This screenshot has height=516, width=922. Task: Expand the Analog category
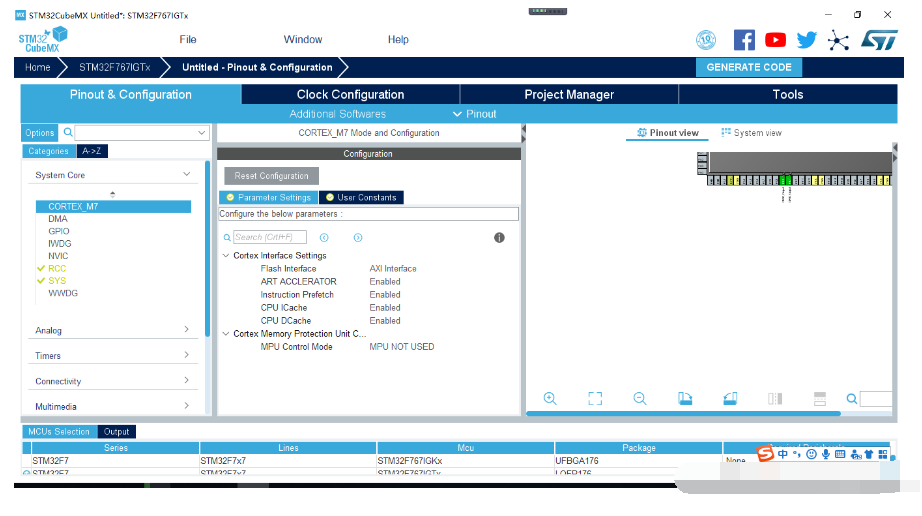(186, 330)
